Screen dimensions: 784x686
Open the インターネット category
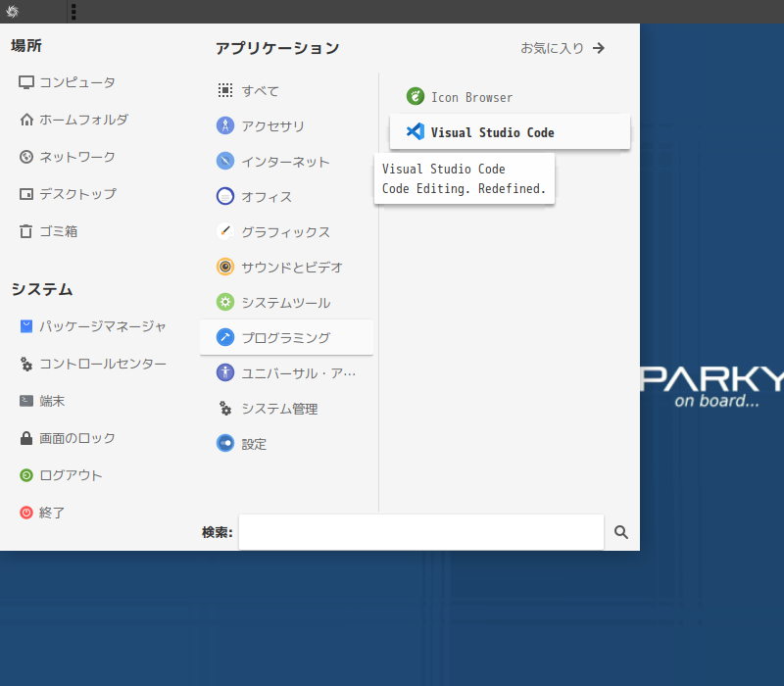tap(286, 161)
